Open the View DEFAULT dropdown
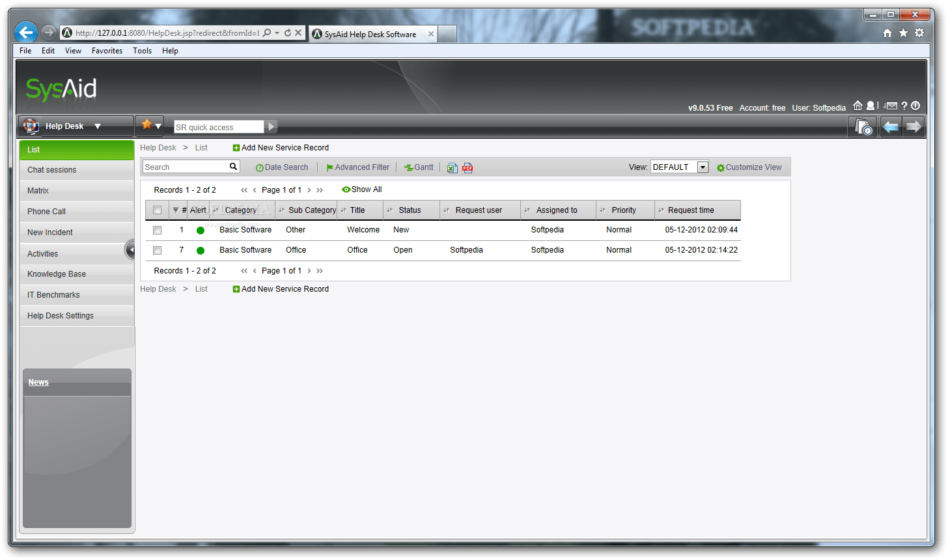 pyautogui.click(x=703, y=167)
